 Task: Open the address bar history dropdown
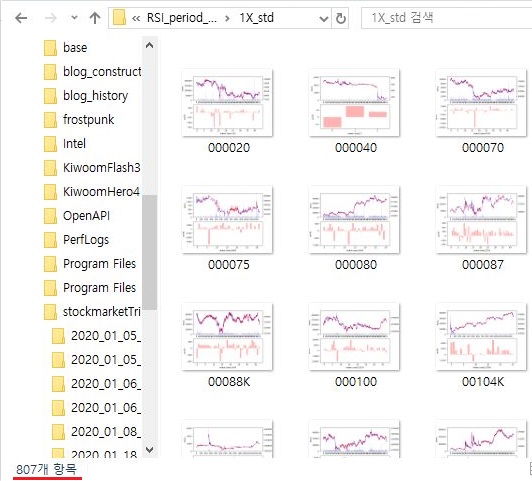coord(324,18)
